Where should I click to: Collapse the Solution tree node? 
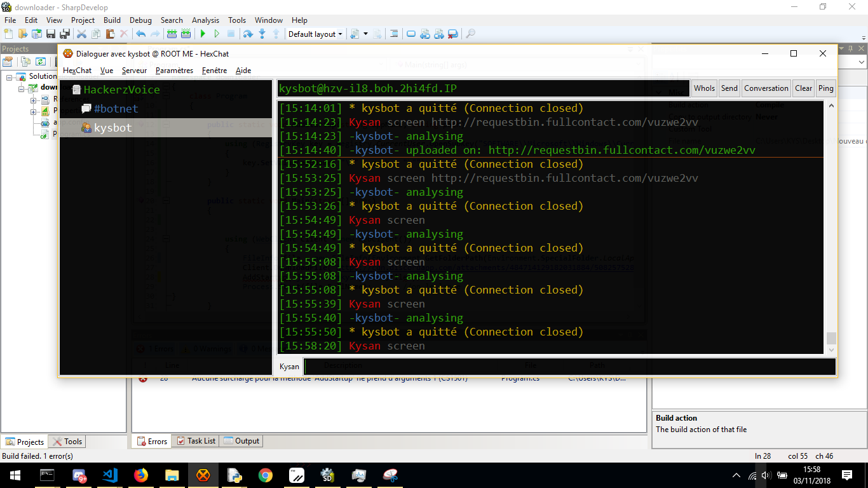pyautogui.click(x=11, y=77)
